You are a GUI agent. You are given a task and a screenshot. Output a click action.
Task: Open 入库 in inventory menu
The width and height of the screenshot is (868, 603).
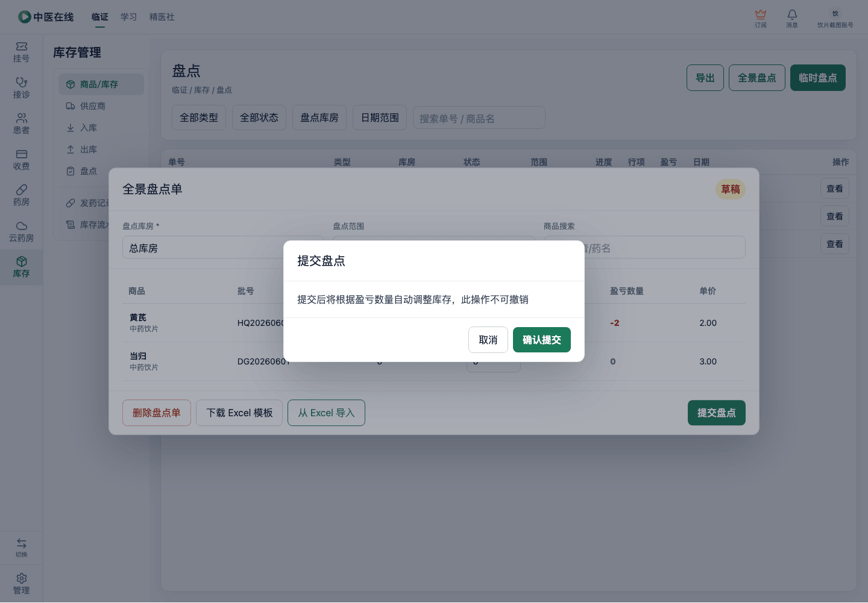coord(101,128)
